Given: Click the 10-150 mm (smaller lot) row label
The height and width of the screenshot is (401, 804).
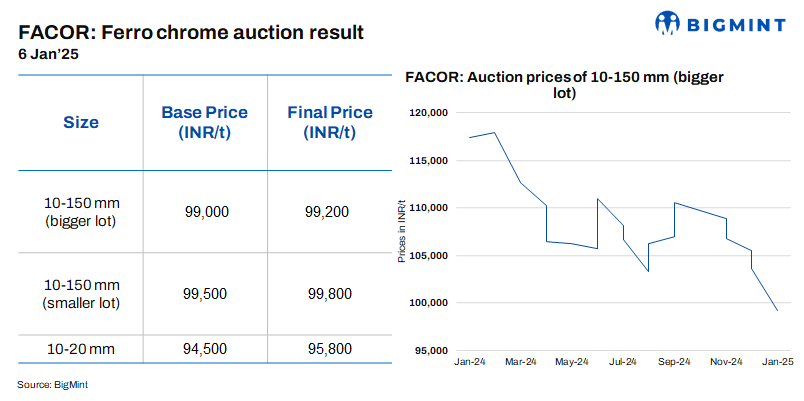Looking at the screenshot, I should click(81, 295).
